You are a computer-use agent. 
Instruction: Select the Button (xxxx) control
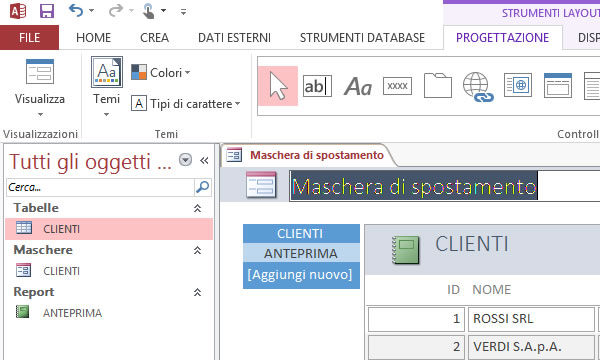tap(398, 86)
